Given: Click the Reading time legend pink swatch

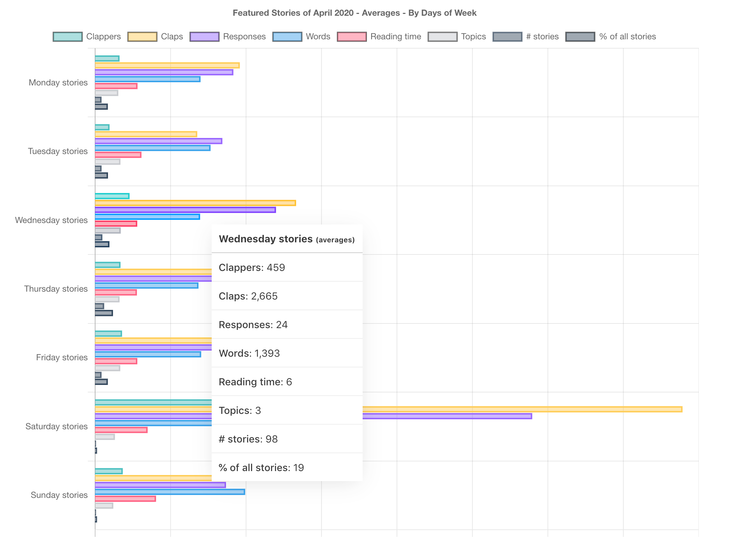Looking at the screenshot, I should (x=352, y=37).
